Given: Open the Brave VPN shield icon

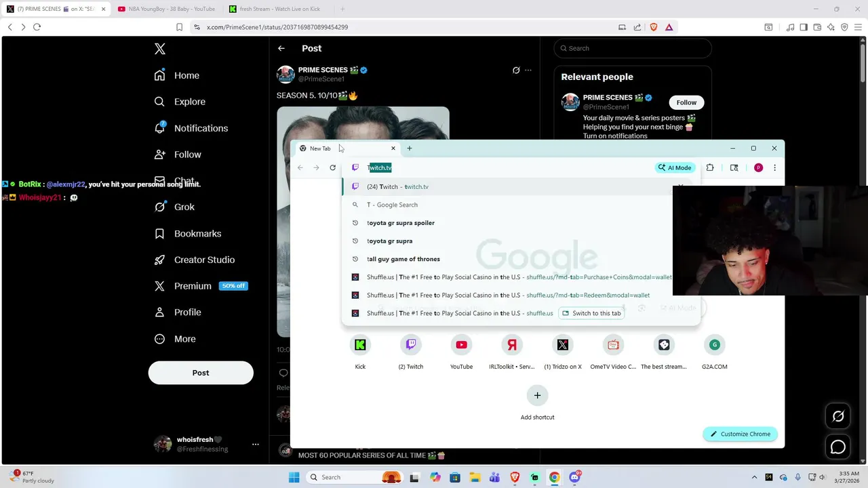Looking at the screenshot, I should click(x=844, y=27).
